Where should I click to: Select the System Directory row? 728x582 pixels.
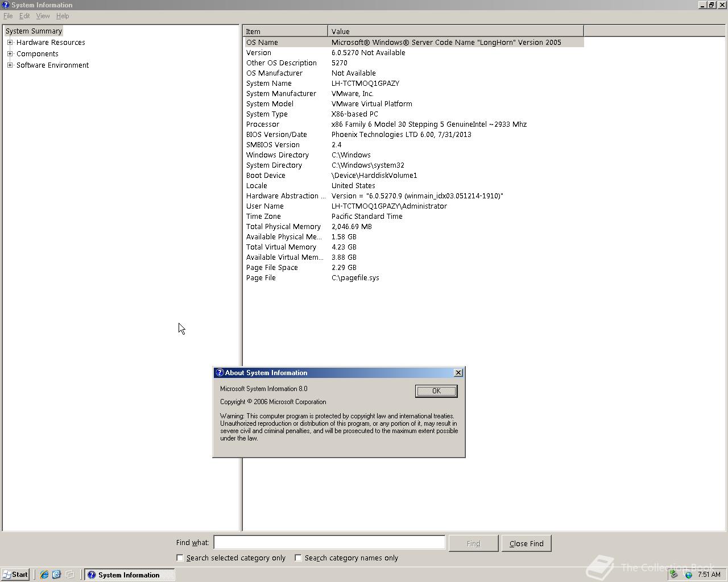coord(414,165)
